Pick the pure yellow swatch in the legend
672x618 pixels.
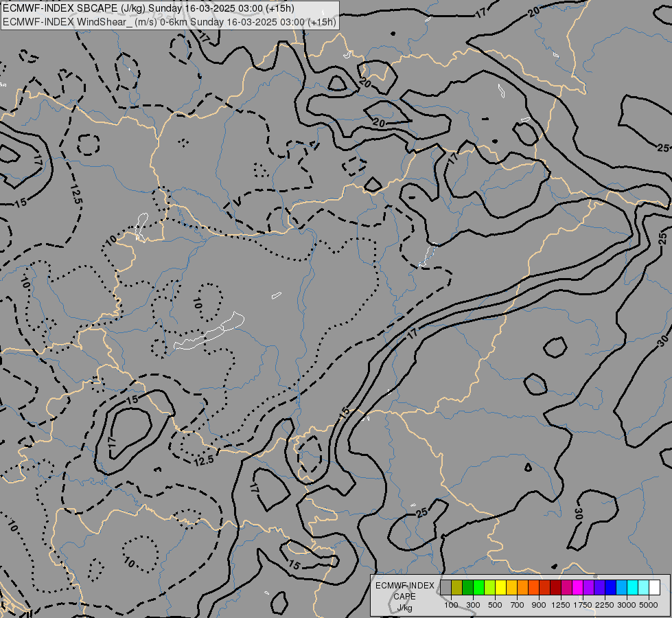pyautogui.click(x=500, y=587)
